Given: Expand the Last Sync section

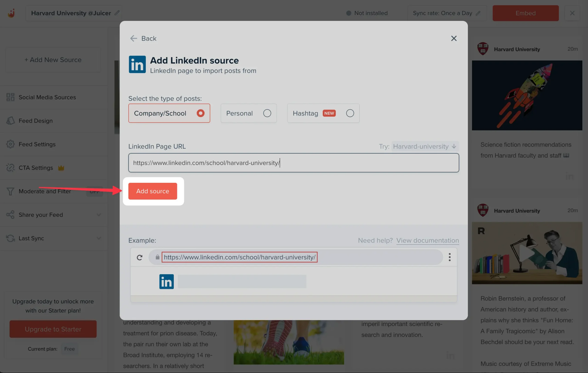Looking at the screenshot, I should (99, 238).
